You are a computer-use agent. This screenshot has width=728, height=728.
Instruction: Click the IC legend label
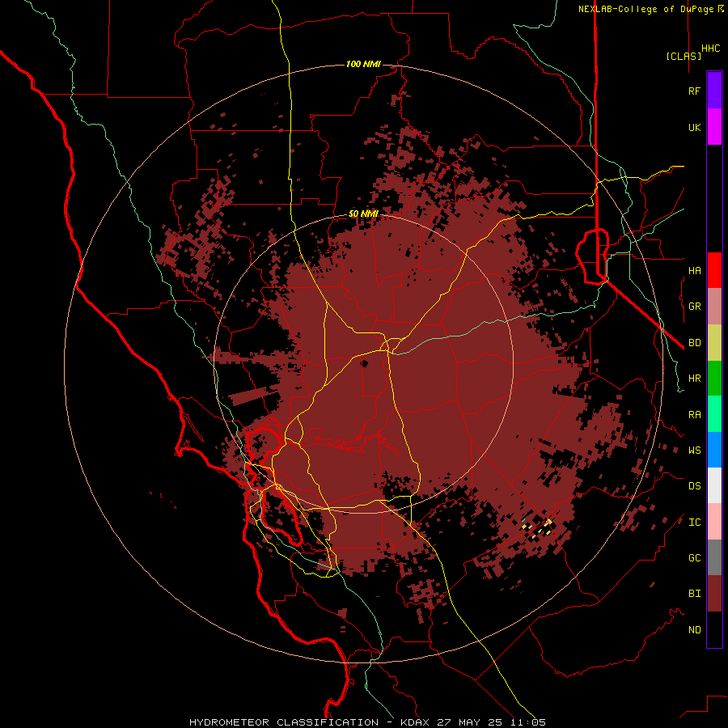(694, 523)
